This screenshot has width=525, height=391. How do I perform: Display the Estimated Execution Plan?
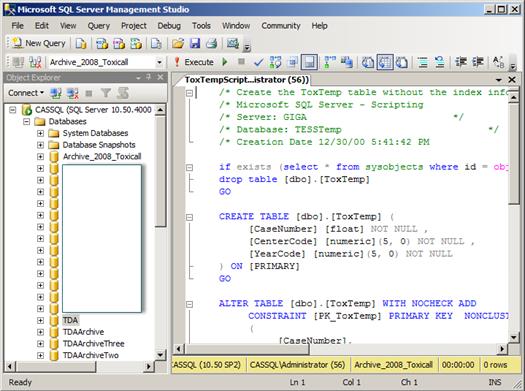point(276,62)
